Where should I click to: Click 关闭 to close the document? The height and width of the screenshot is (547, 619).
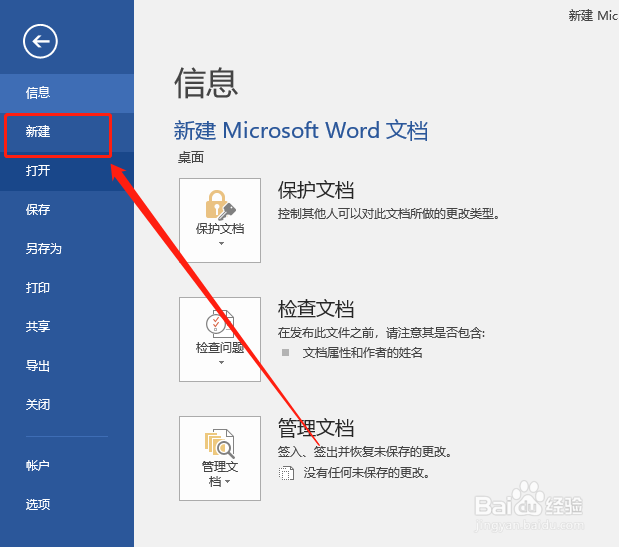[67, 405]
